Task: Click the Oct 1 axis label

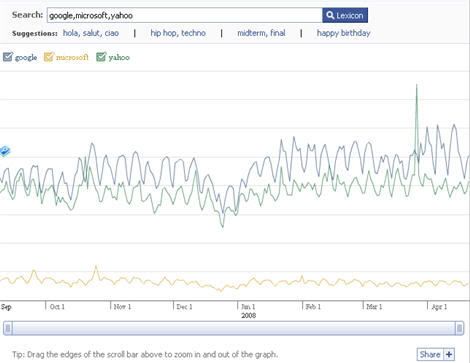Action: [57, 306]
